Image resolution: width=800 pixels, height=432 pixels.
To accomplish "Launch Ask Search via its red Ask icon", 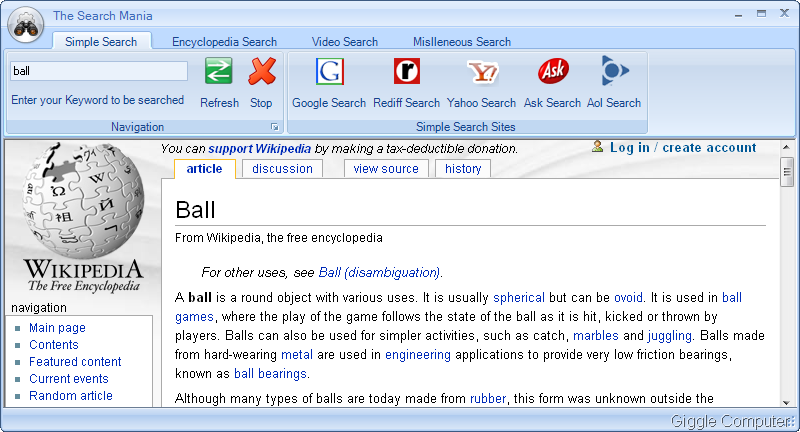I will (x=553, y=71).
